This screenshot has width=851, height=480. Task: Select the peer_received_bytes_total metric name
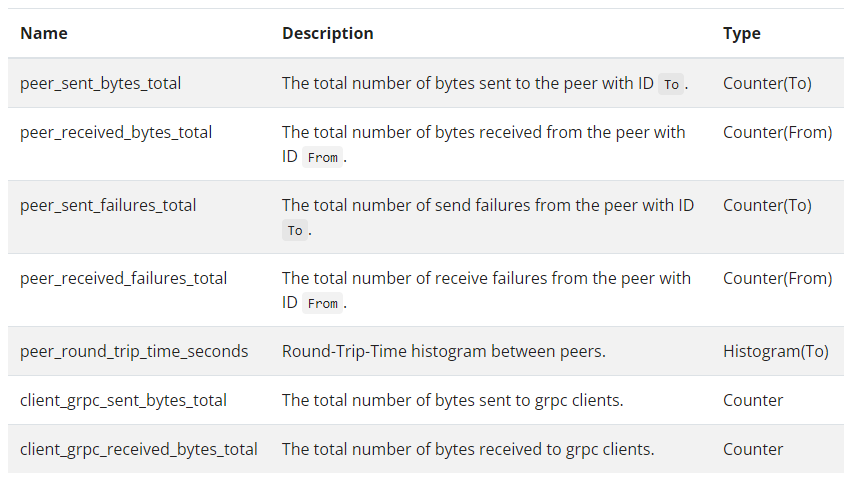(116, 132)
